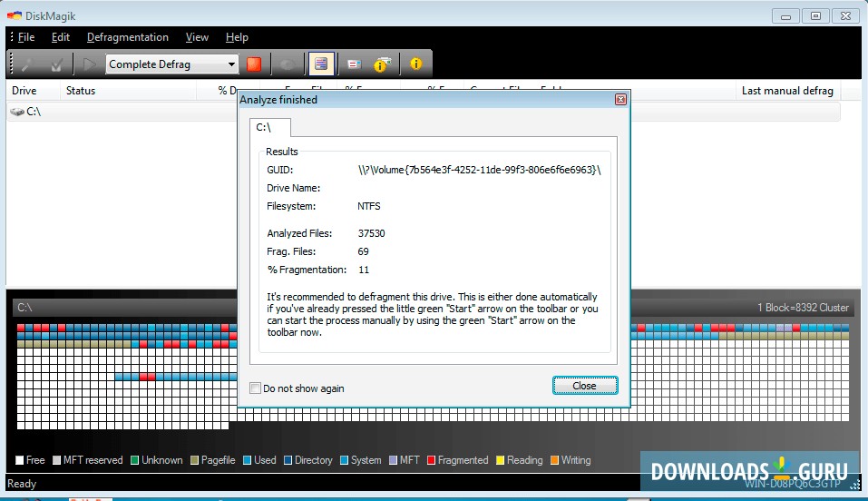
Task: Open the View menu
Action: pyautogui.click(x=197, y=37)
